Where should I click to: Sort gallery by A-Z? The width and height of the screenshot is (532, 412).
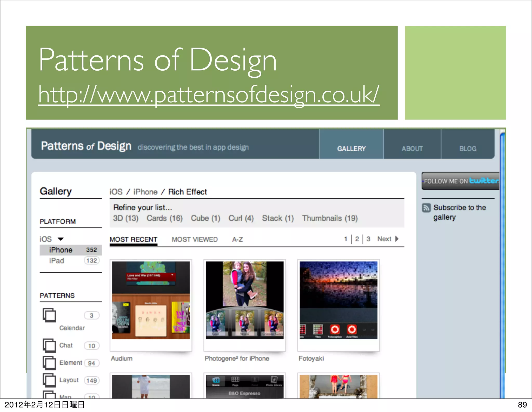point(237,239)
